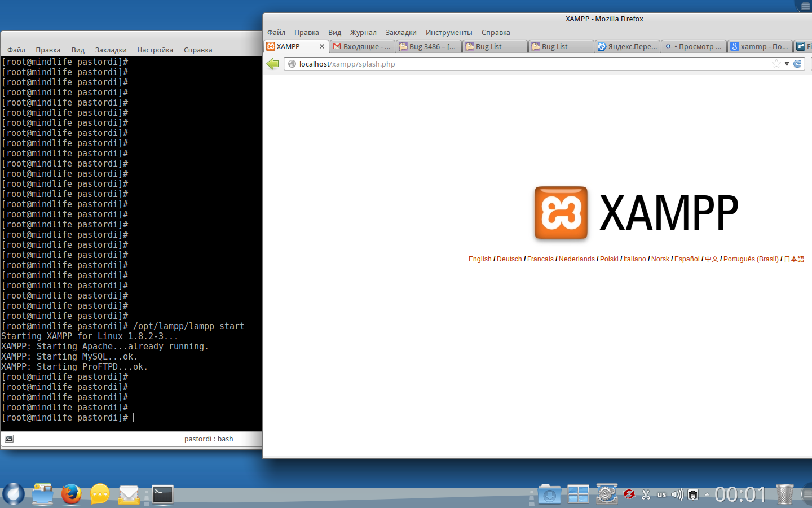The height and width of the screenshot is (508, 812).
Task: Choose the Deutsch language link
Action: tap(509, 259)
